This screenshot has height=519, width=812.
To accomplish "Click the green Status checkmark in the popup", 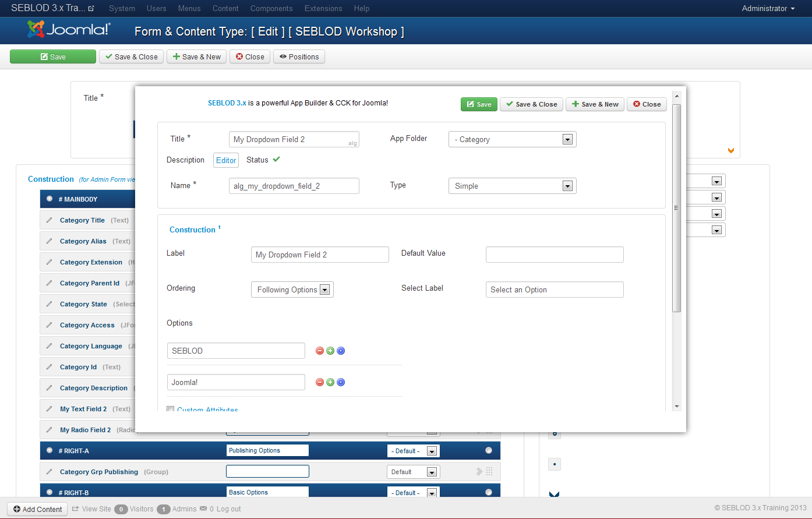I will (276, 160).
